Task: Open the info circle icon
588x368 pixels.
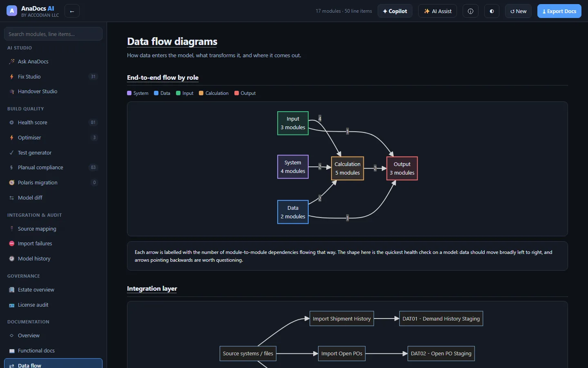Action: (x=470, y=11)
